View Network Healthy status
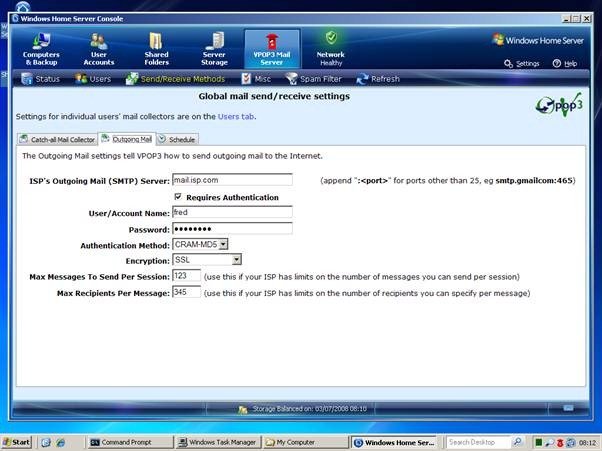The width and height of the screenshot is (602, 451). click(x=330, y=48)
